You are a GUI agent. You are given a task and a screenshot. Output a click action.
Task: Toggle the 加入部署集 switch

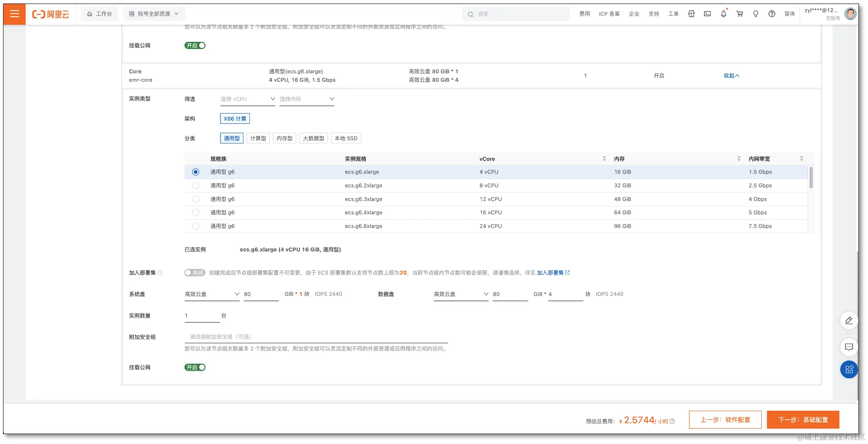pyautogui.click(x=195, y=273)
